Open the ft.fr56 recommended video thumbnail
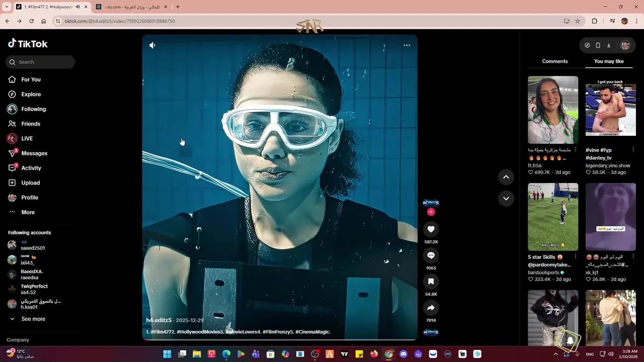This screenshot has height=362, width=644. (553, 110)
